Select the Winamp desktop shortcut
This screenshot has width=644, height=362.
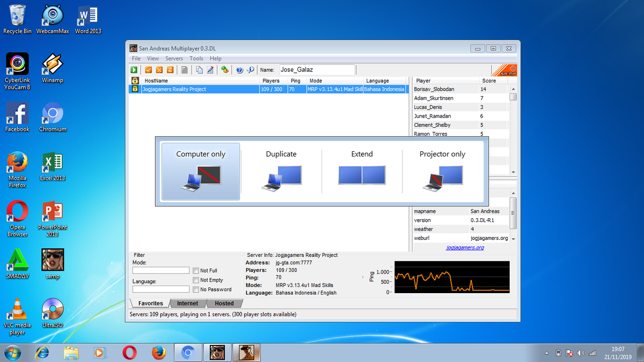click(53, 68)
